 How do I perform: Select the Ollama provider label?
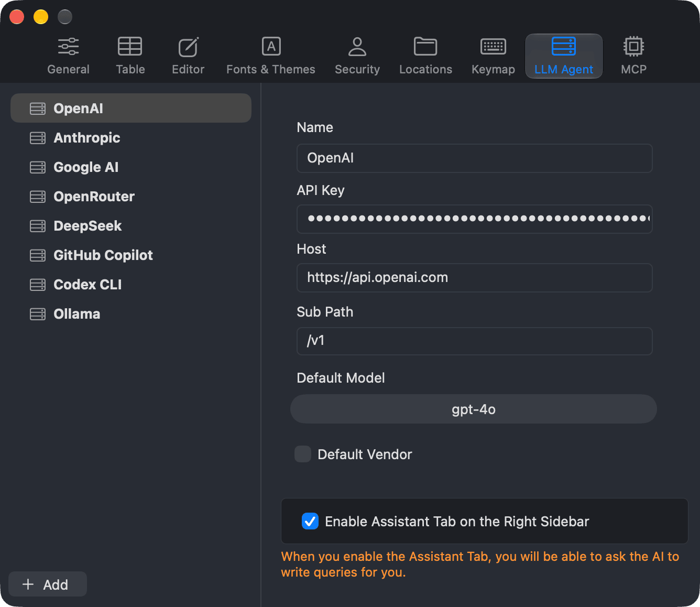77,314
